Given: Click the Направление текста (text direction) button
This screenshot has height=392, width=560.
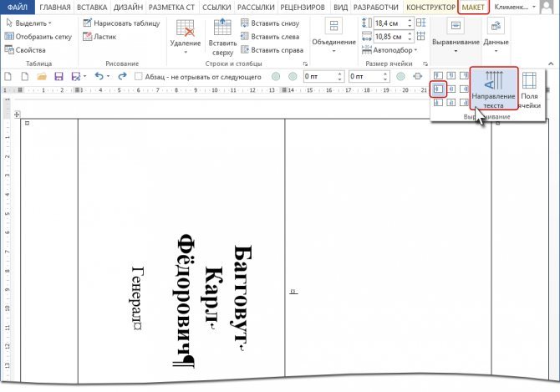Looking at the screenshot, I should tap(493, 90).
